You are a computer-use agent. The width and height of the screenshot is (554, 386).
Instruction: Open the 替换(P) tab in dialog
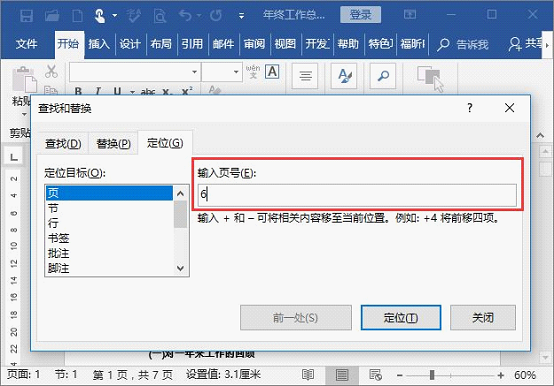(113, 143)
